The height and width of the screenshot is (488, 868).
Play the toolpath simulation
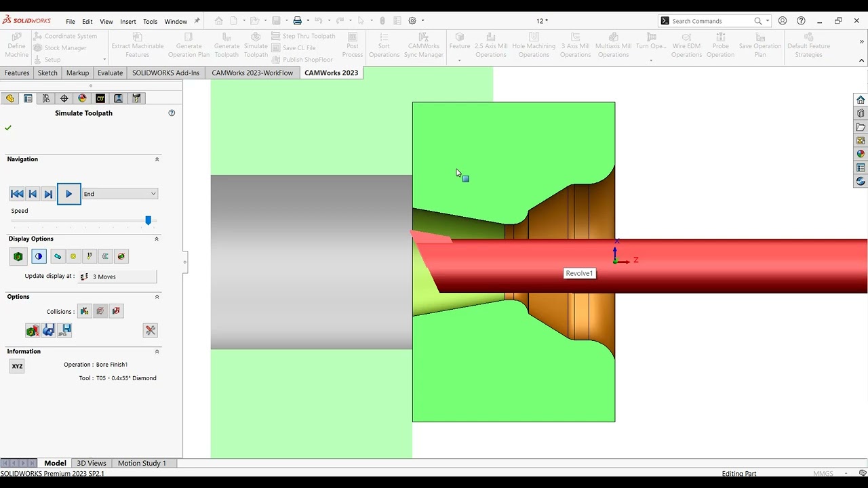[68, 194]
